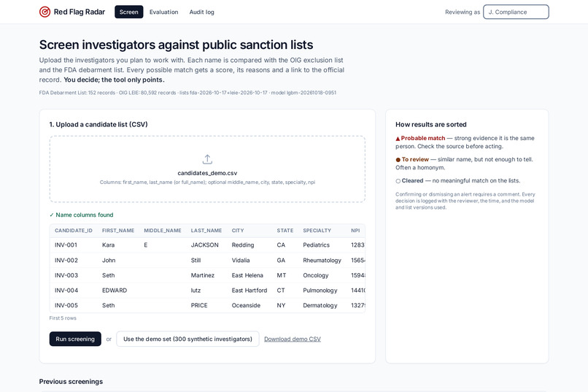Click the Oncology specialty cell
Screen dimensions: 588x392
click(x=316, y=275)
